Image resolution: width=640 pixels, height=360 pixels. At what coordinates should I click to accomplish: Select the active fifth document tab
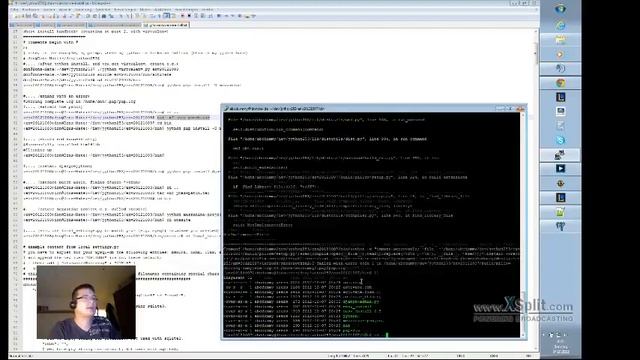[x=166, y=25]
